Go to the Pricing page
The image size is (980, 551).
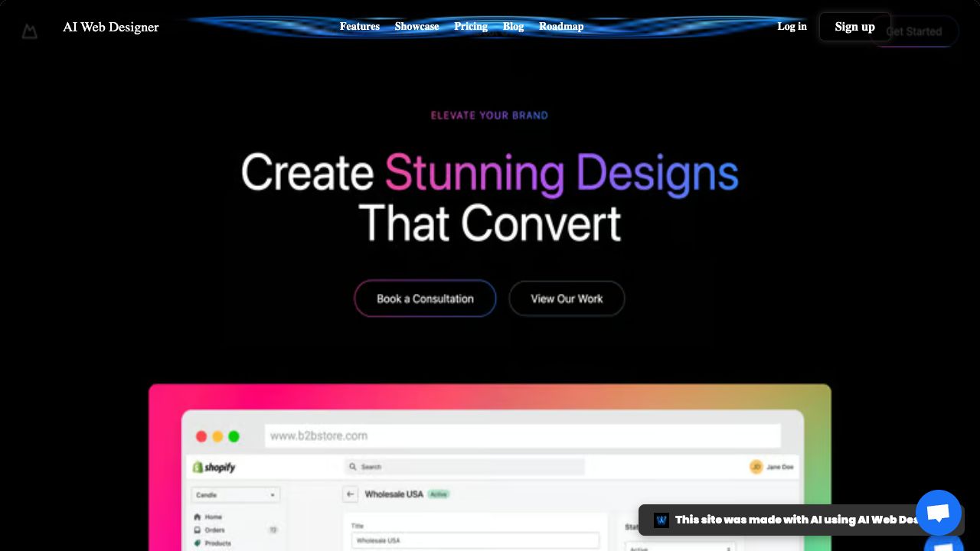tap(471, 27)
